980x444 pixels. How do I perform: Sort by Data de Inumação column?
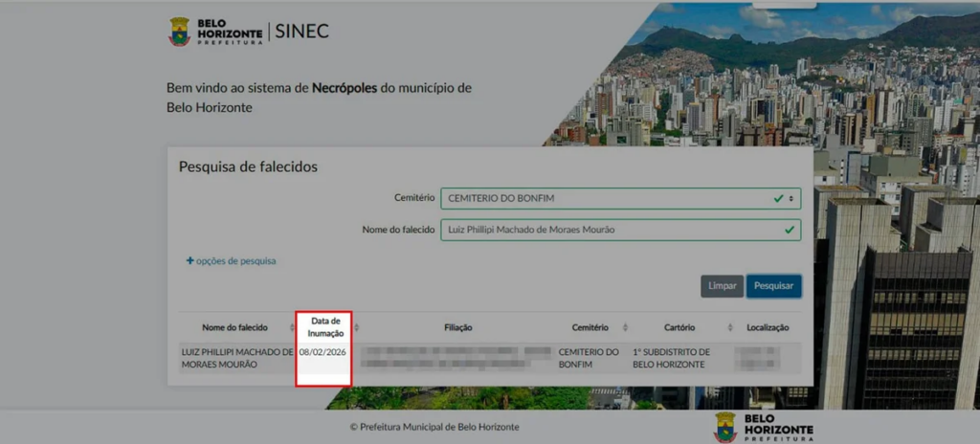point(325,327)
